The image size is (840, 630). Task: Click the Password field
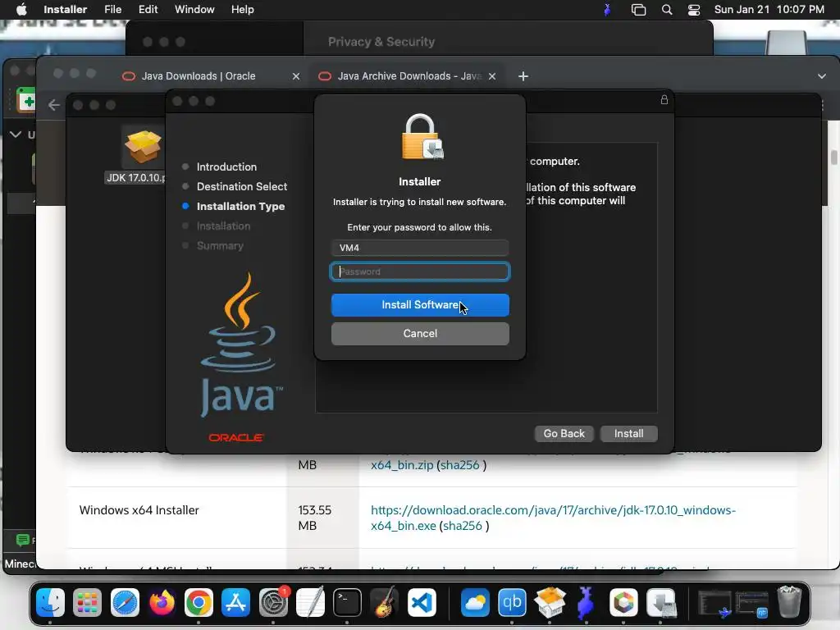[420, 272]
